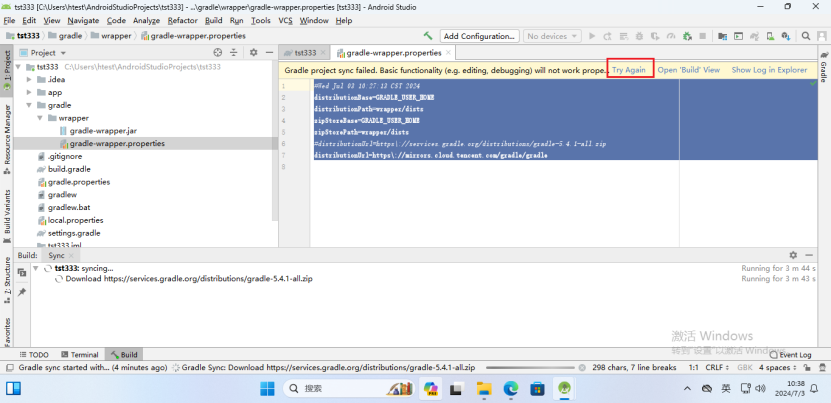Click the Try Again link
This screenshot has width=831, height=403.
(629, 70)
